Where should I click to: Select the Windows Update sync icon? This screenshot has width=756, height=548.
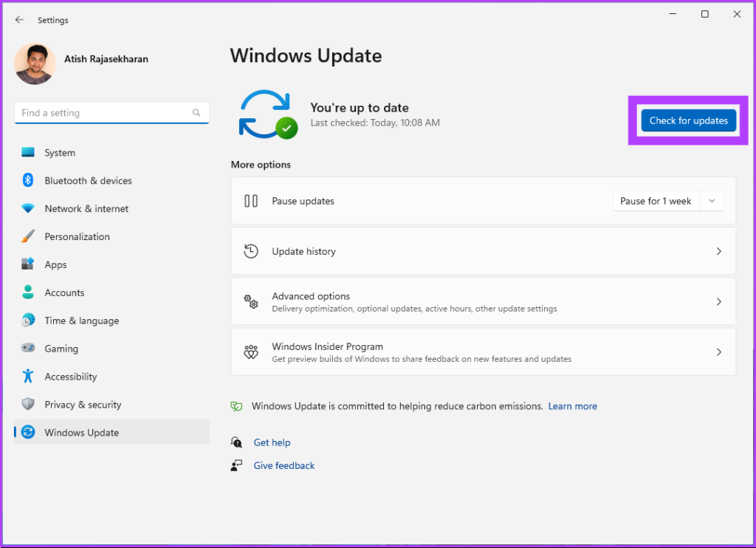pyautogui.click(x=27, y=432)
